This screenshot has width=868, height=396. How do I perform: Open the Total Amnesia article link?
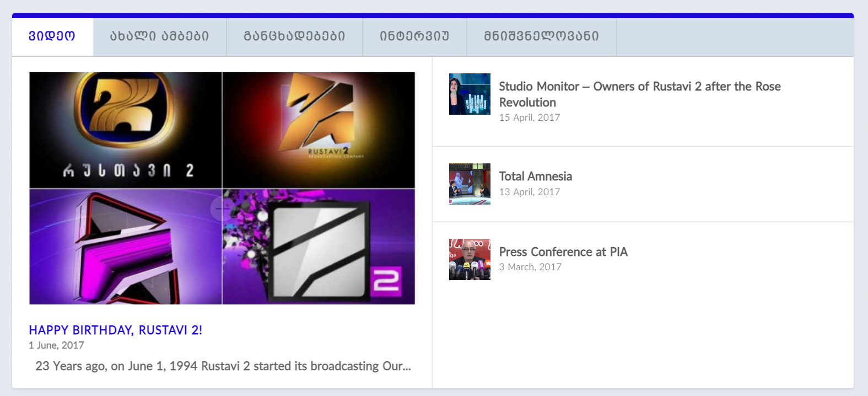(536, 176)
